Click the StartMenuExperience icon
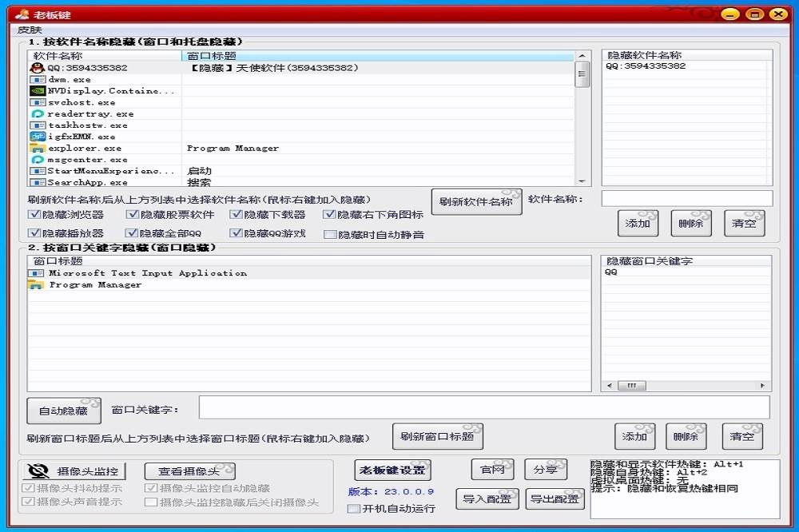 tap(38, 171)
